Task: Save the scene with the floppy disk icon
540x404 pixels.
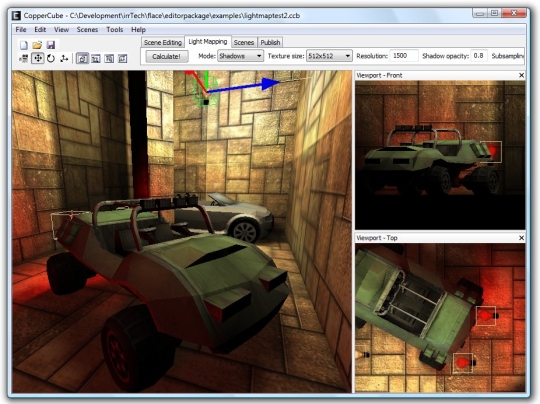Action: tap(51, 45)
